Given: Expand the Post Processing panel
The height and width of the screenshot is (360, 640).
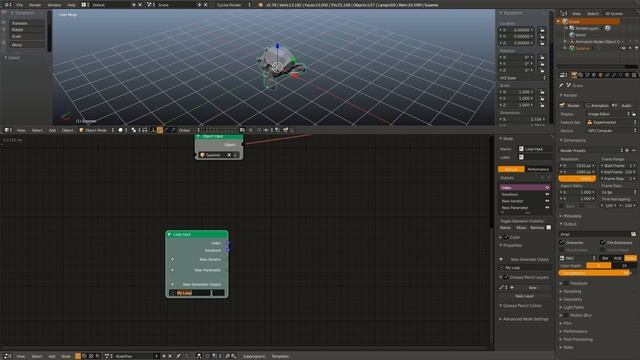Looking at the screenshot, I should click(578, 339).
